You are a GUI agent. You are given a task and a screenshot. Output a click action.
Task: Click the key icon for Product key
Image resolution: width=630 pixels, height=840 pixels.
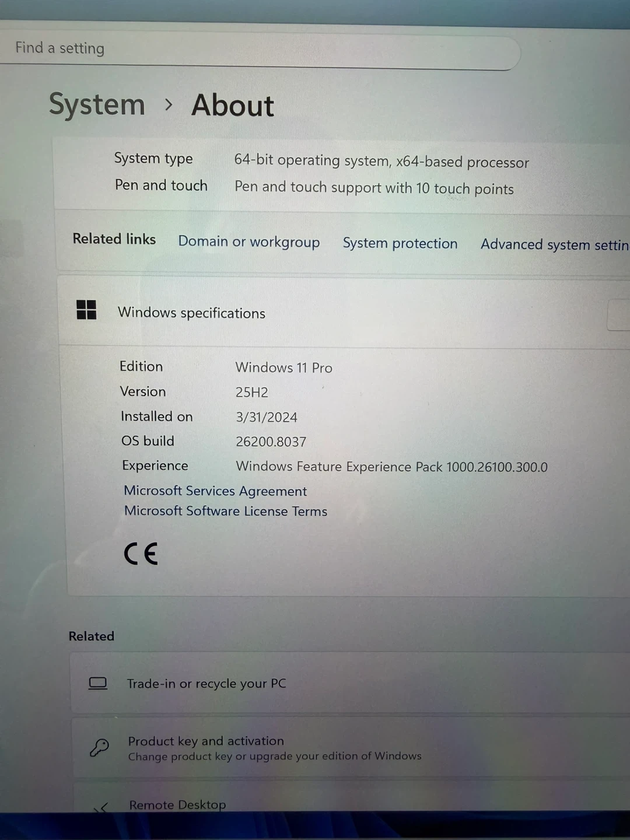(99, 747)
